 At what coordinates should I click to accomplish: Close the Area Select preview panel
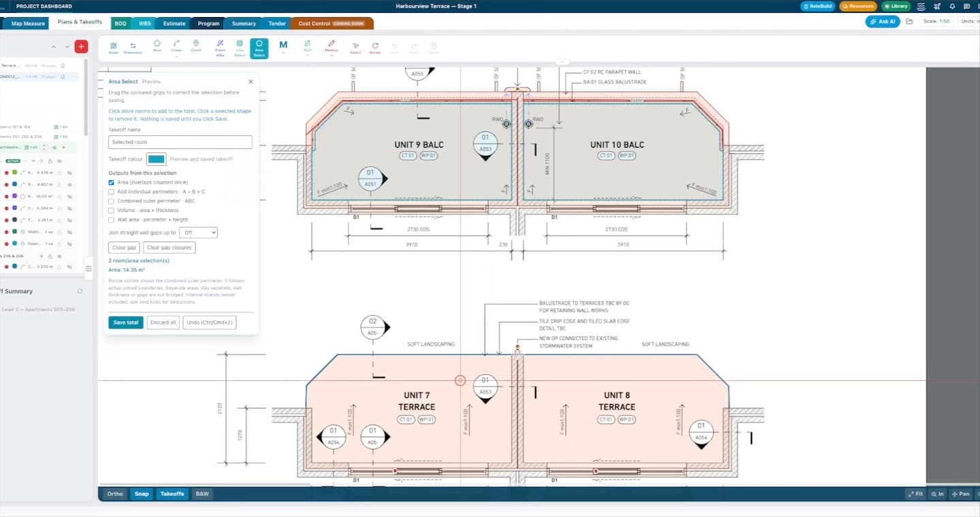[250, 82]
